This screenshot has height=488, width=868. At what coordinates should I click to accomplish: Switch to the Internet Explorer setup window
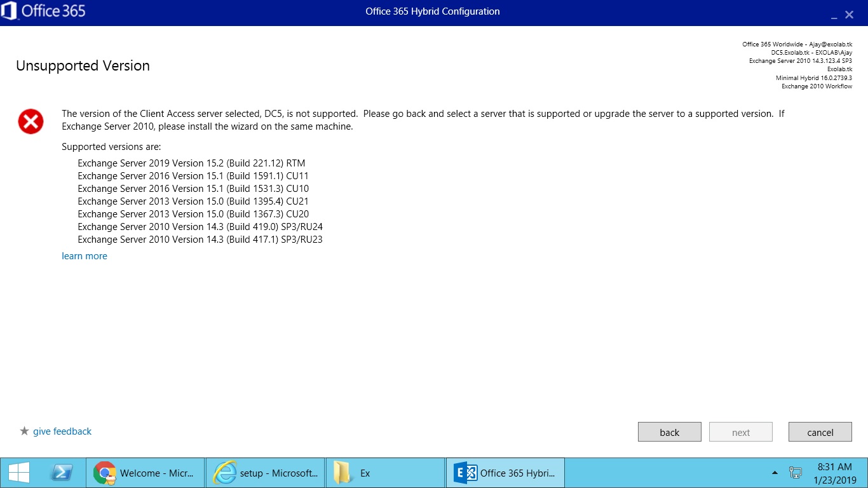tap(265, 473)
